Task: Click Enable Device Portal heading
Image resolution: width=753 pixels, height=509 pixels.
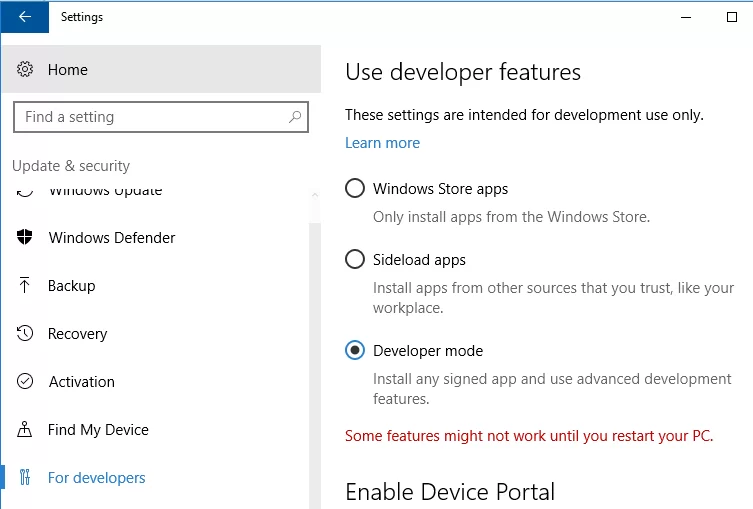Action: click(450, 492)
